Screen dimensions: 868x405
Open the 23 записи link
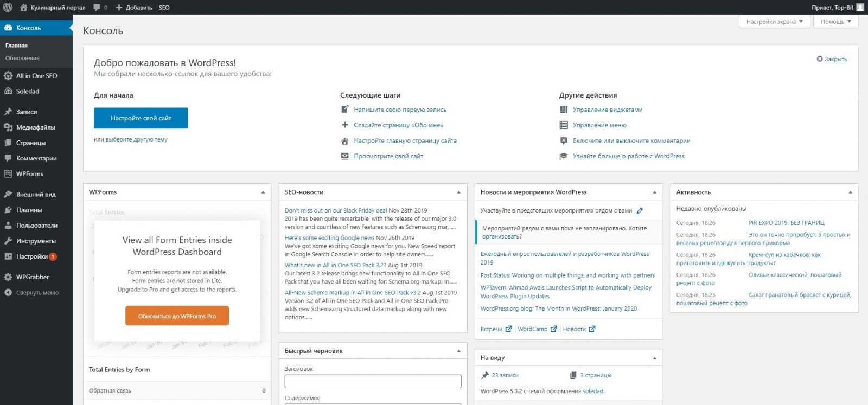(x=505, y=375)
